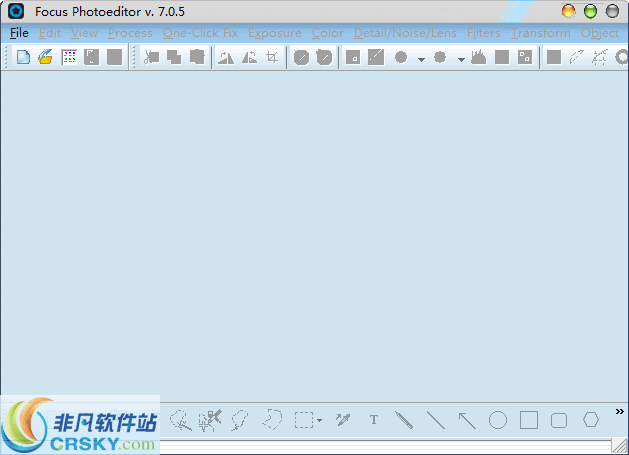Viewport: 629px width, 455px height.
Task: Select the Rounded Rectangle shape tool
Action: coord(559,420)
